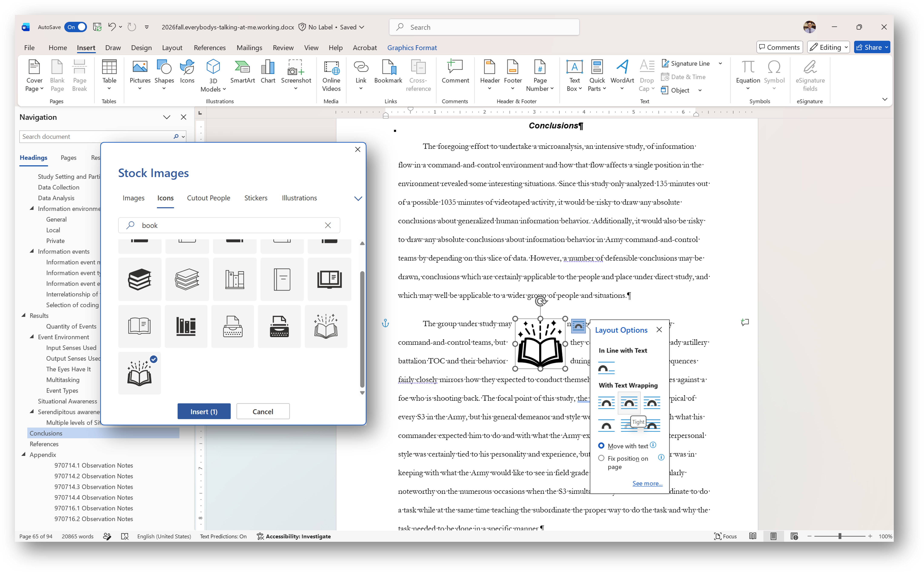Click the Focus mode button
This screenshot has height=572, width=924.
pos(725,536)
